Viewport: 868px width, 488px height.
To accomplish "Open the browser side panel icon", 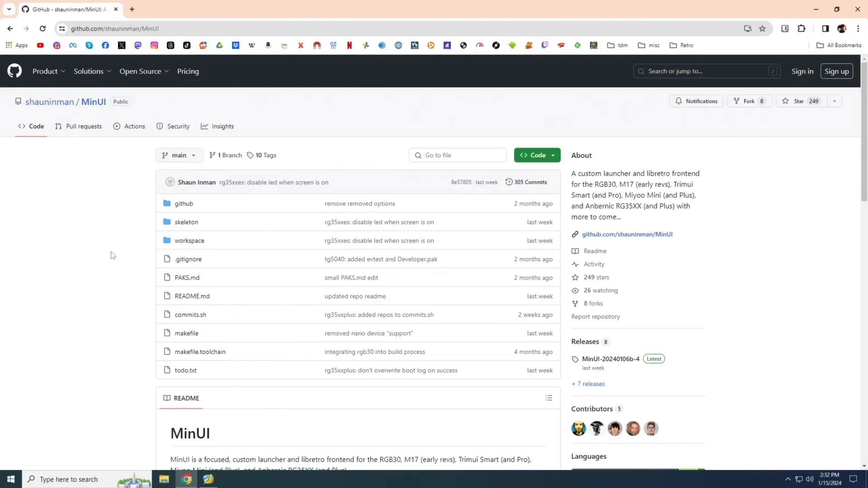I will pos(825,28).
